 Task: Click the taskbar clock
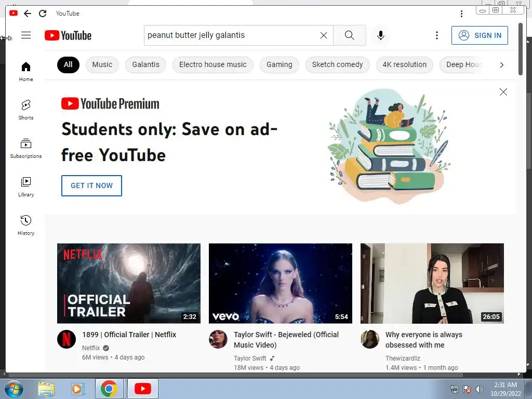(x=506, y=389)
